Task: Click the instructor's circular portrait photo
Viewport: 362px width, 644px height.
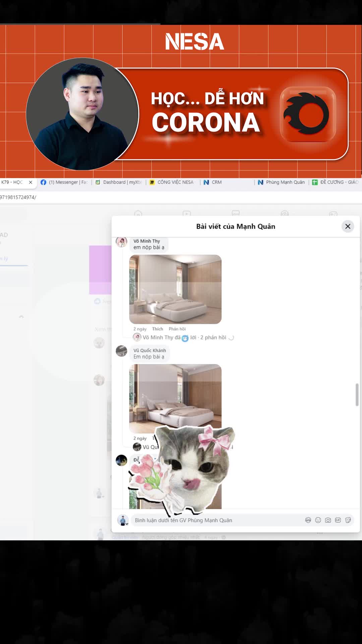Action: (x=82, y=114)
